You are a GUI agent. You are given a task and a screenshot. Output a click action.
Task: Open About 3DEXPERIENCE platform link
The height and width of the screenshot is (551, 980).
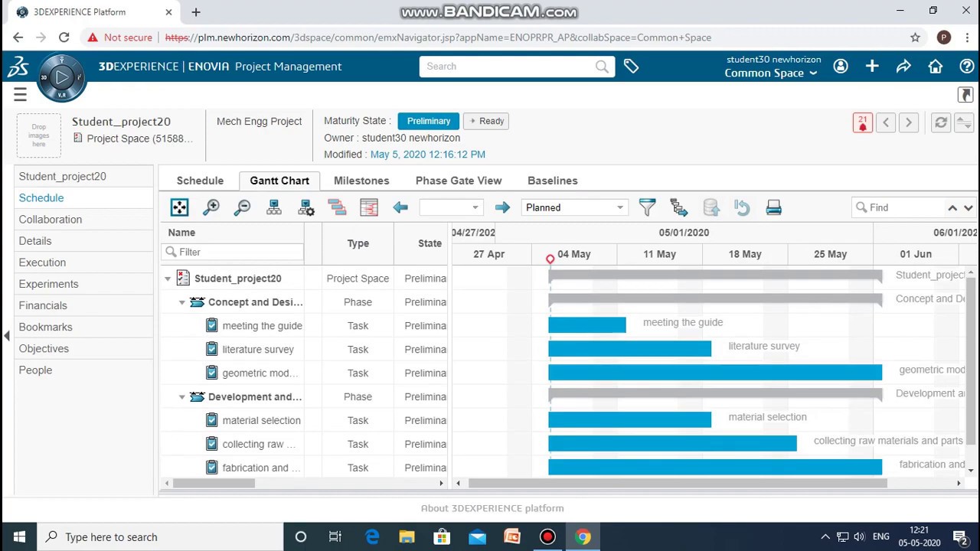pyautogui.click(x=492, y=508)
